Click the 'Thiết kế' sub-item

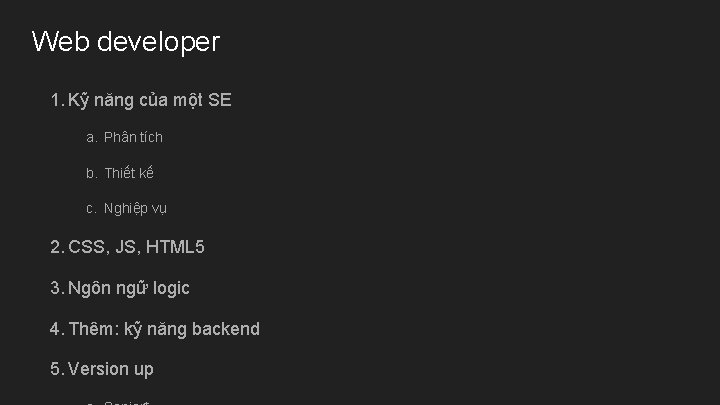(x=129, y=173)
